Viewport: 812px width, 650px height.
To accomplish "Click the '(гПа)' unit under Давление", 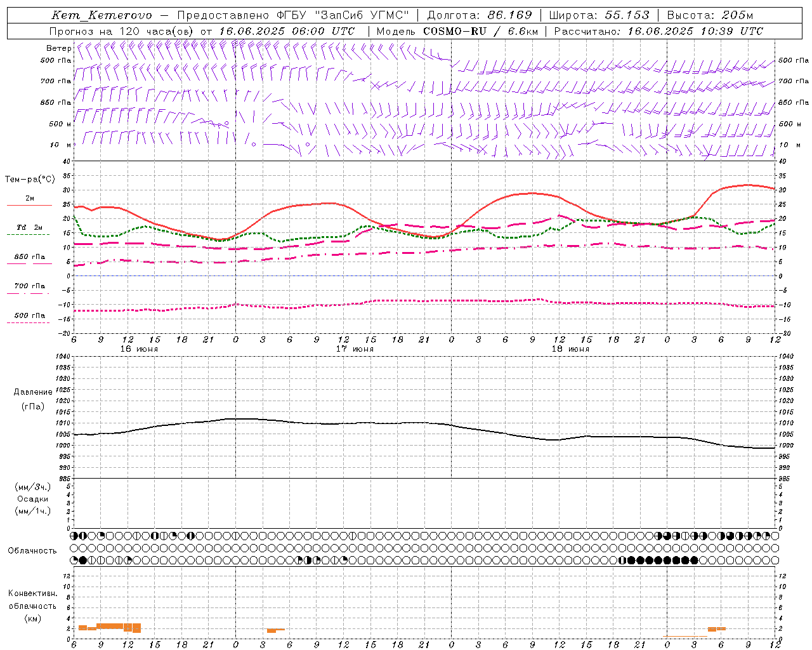I will tap(33, 406).
